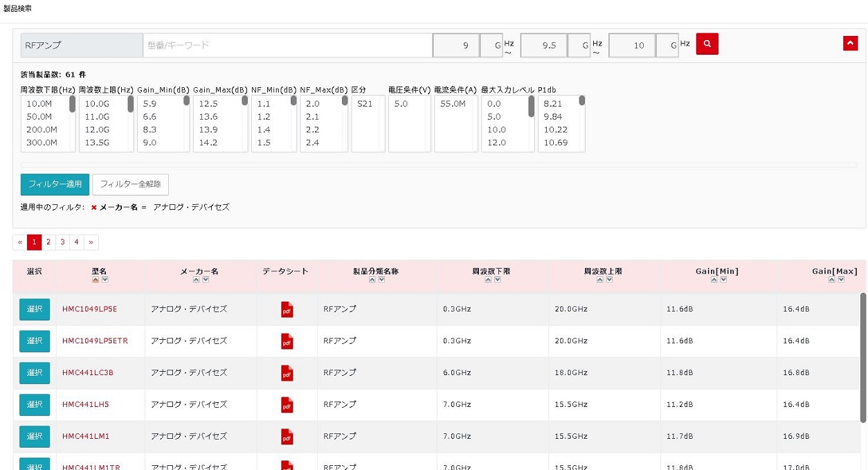Click フィルター全解除 button
The image size is (868, 470).
[130, 185]
